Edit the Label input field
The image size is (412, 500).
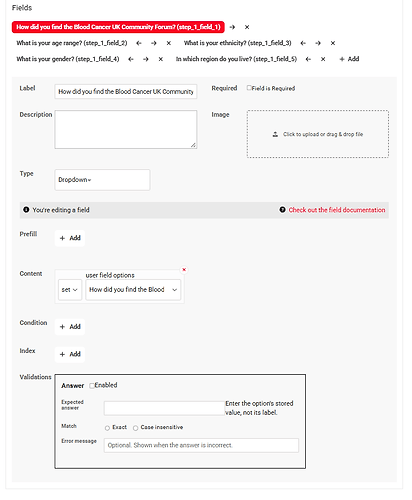126,91
